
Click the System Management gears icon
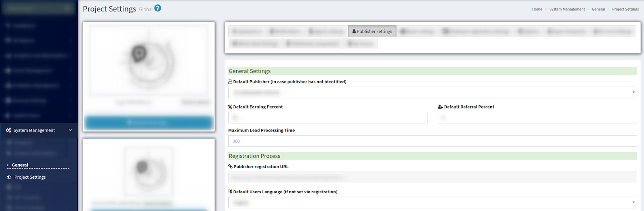[8, 130]
